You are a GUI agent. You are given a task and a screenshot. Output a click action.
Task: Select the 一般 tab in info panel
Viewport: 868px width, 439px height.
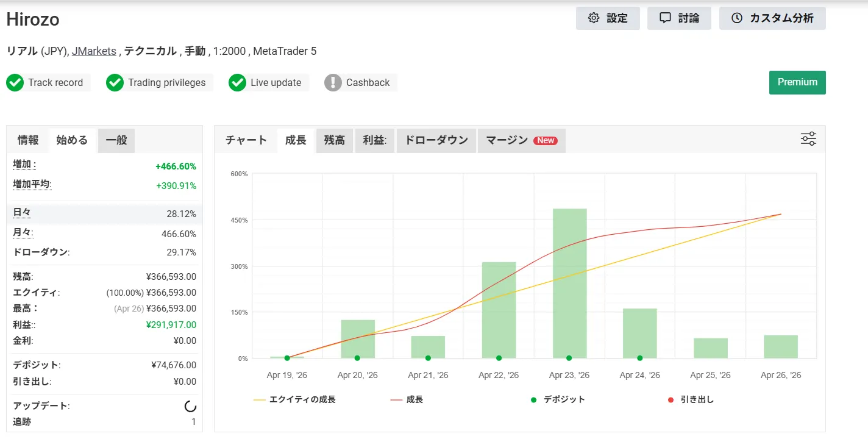click(116, 140)
